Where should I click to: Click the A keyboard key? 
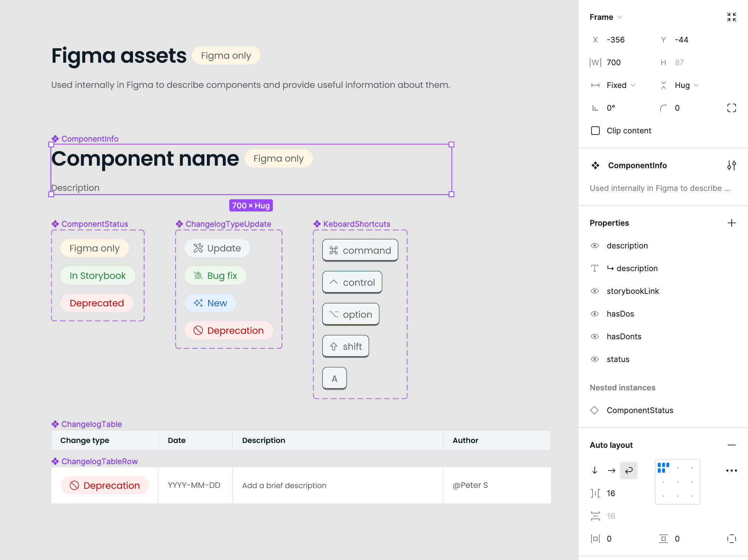[334, 378]
